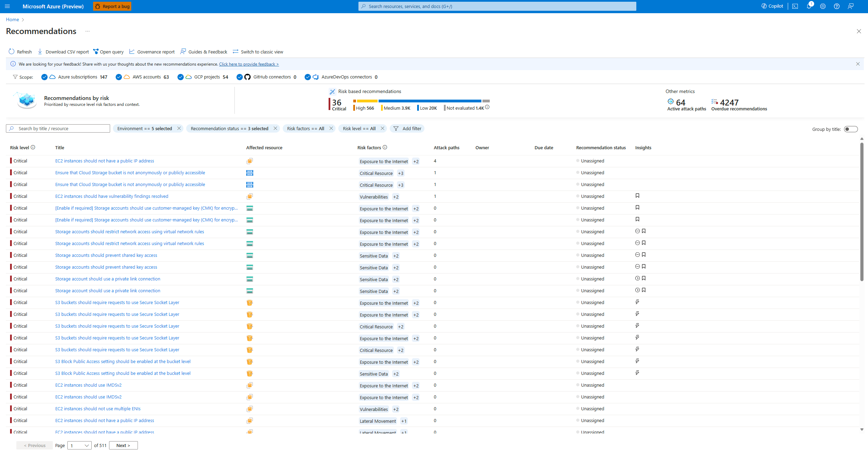Open the notifications bell
868x454 pixels.
809,6
